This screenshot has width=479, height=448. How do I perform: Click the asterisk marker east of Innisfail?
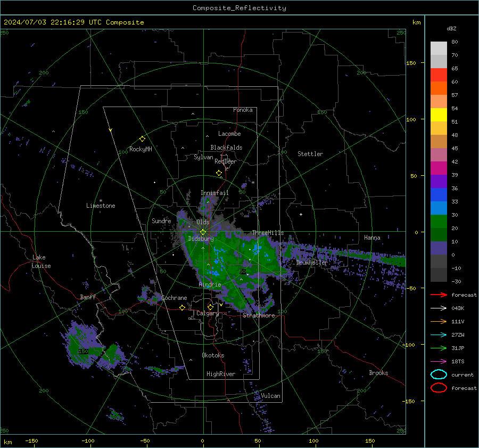point(253,183)
